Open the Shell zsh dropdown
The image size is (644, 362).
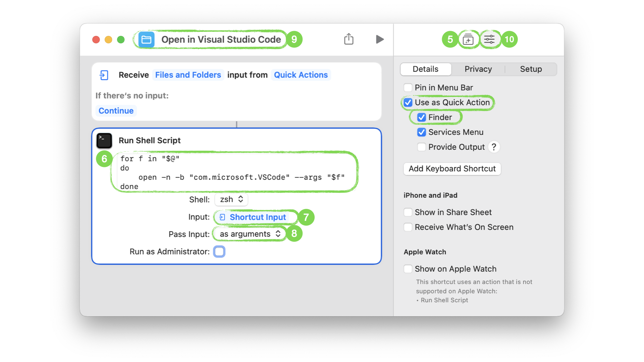tap(231, 199)
